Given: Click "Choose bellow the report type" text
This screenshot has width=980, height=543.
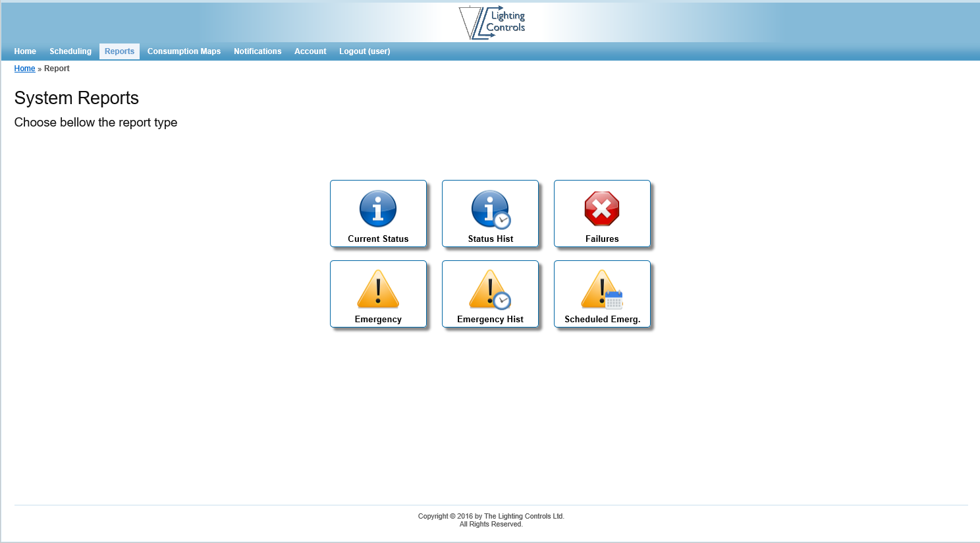Looking at the screenshot, I should (x=96, y=123).
